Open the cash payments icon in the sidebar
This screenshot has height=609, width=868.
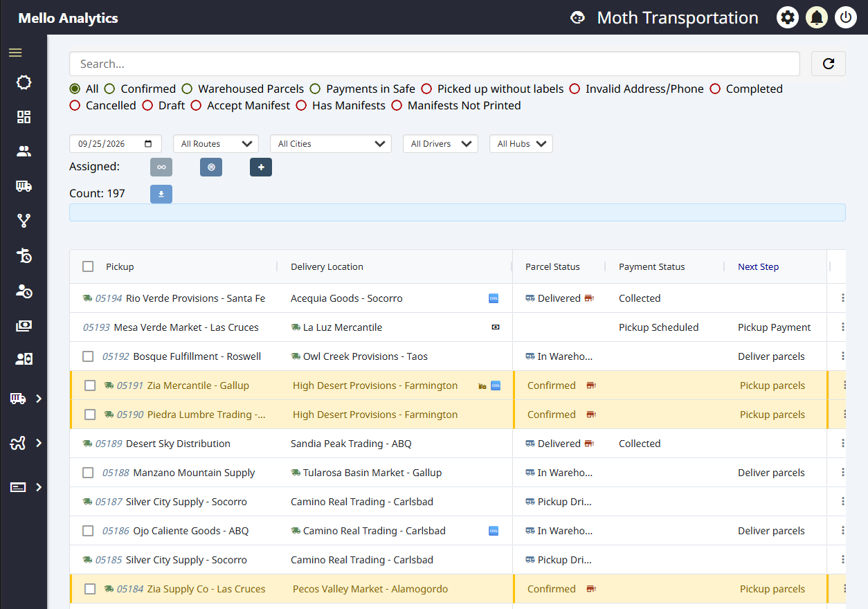pos(24,325)
